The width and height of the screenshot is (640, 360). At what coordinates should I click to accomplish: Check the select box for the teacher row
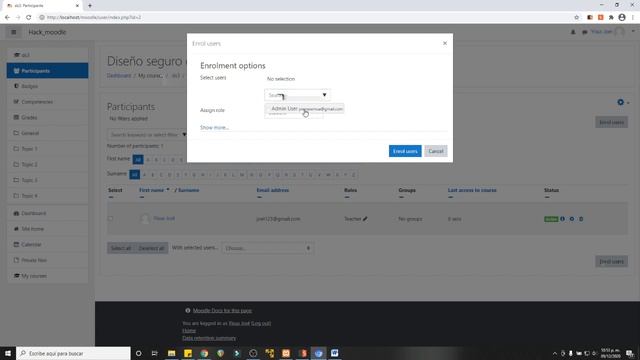(111, 219)
